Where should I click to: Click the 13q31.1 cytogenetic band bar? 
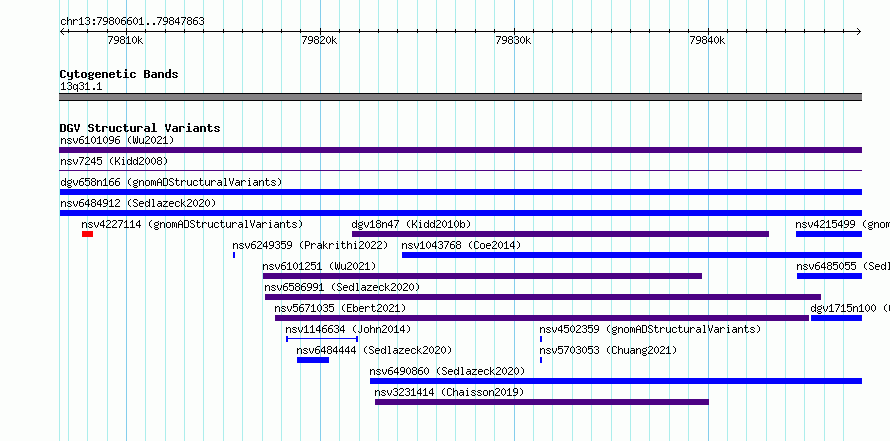[x=460, y=97]
